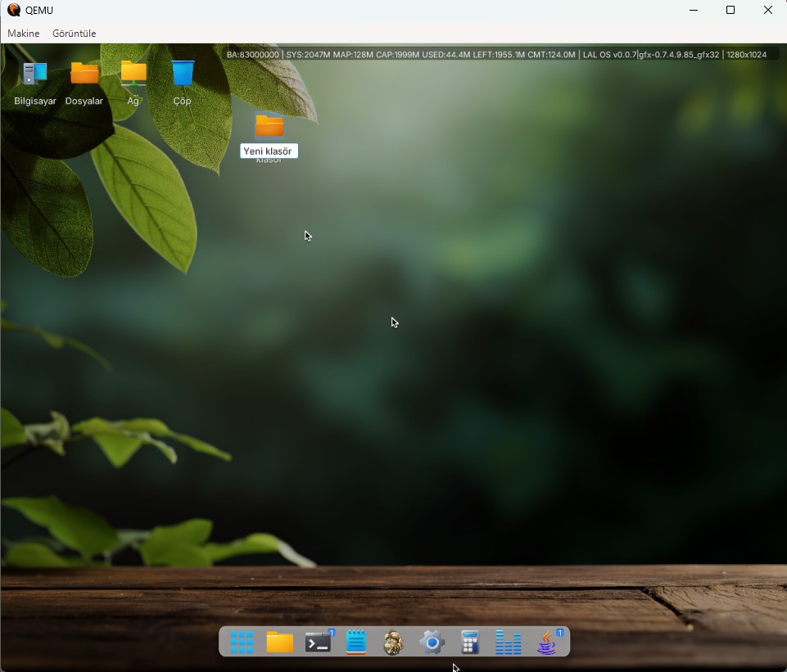Open the Java coffee cup app
Viewport: 787px width, 672px height.
[547, 642]
